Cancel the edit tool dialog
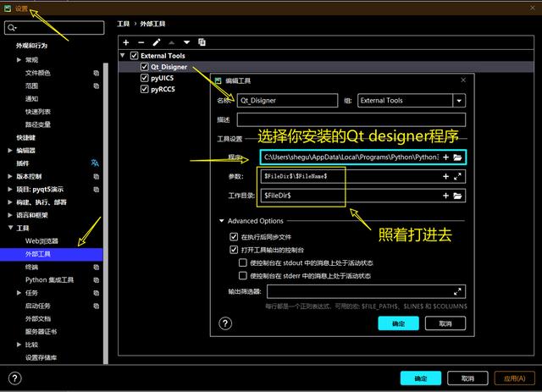This screenshot has width=542, height=392. tap(445, 323)
